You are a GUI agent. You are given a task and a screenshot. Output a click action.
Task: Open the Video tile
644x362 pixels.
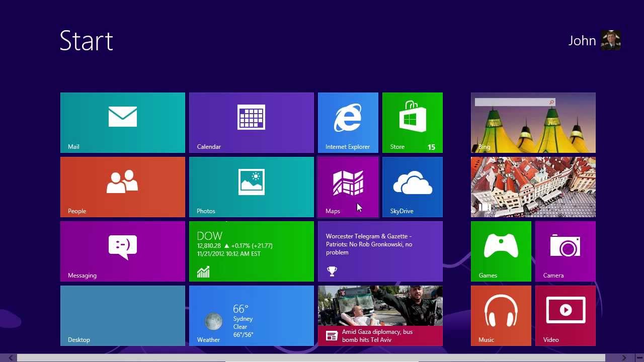click(x=566, y=316)
